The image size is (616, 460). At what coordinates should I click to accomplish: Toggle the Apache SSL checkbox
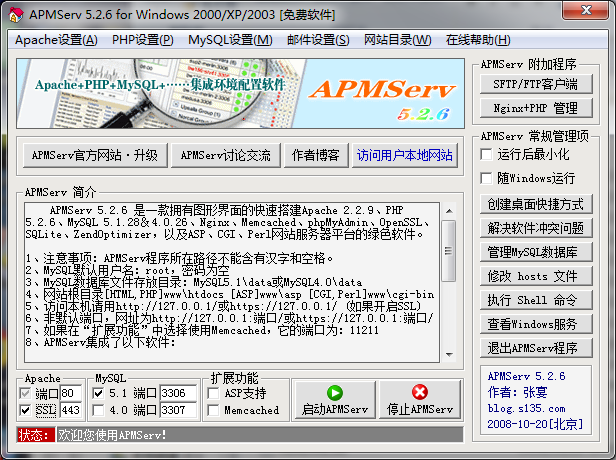[x=25, y=411]
